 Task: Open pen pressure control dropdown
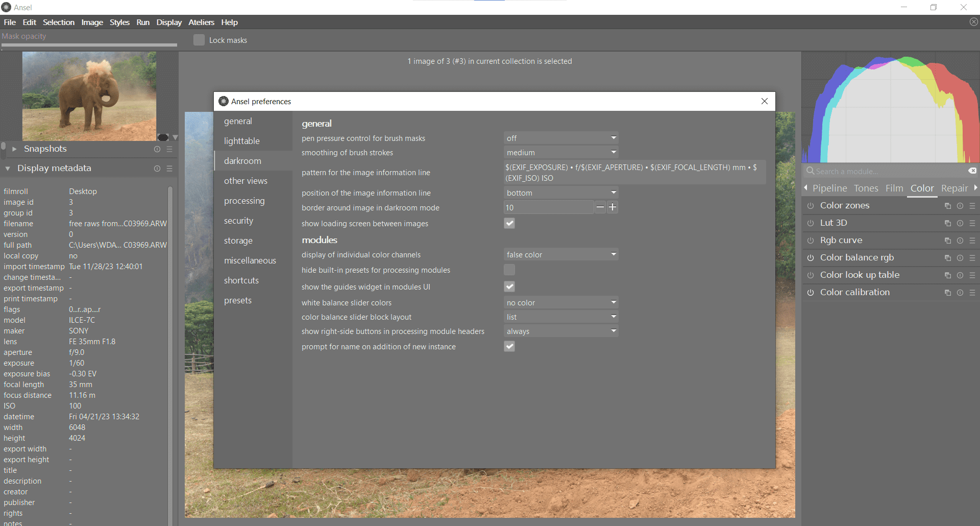click(x=561, y=138)
